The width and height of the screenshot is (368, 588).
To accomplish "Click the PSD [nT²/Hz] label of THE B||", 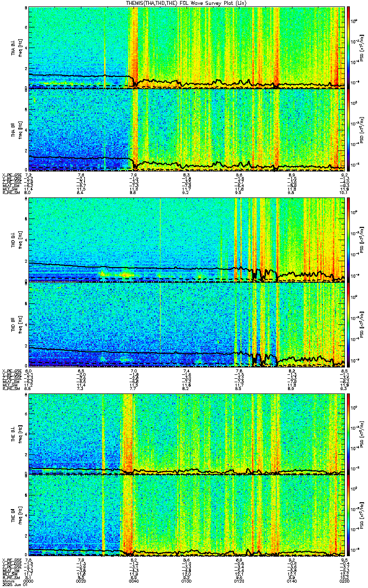I will [362, 516].
